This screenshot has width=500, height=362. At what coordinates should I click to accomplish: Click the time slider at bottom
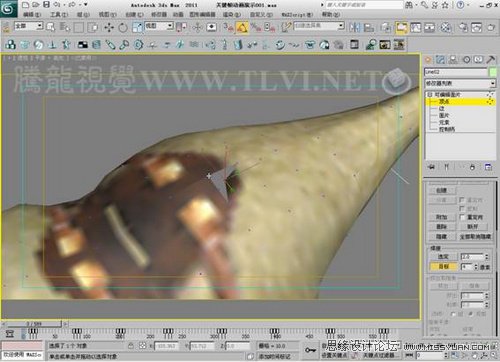coord(34,323)
